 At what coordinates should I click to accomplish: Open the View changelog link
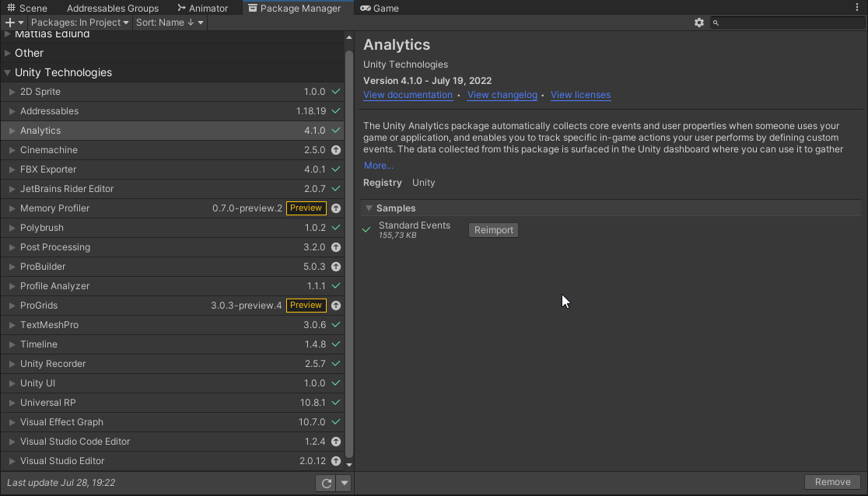click(502, 95)
